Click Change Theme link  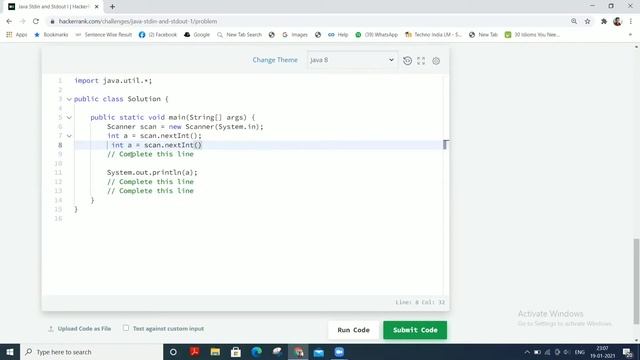(x=275, y=60)
